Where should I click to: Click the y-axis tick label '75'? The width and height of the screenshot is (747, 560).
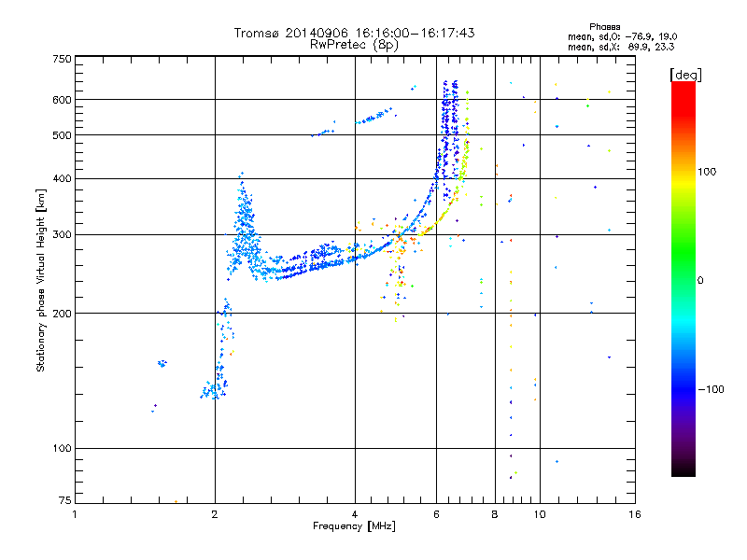pos(65,500)
